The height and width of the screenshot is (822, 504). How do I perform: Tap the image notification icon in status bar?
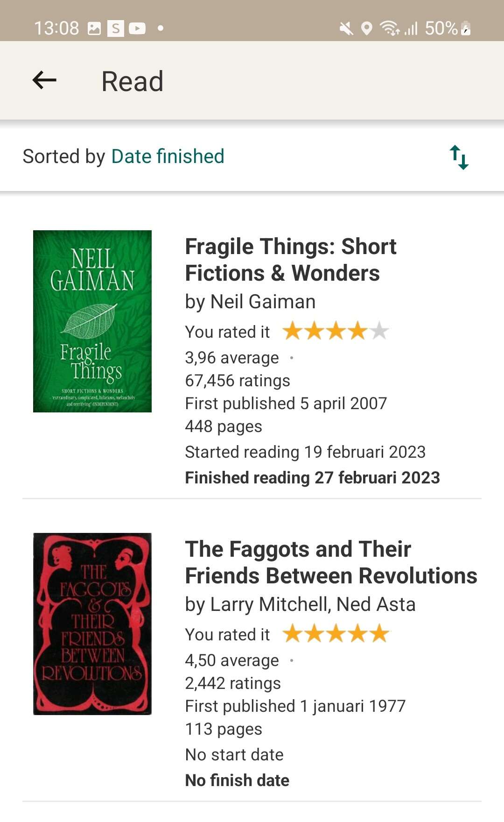(94, 28)
